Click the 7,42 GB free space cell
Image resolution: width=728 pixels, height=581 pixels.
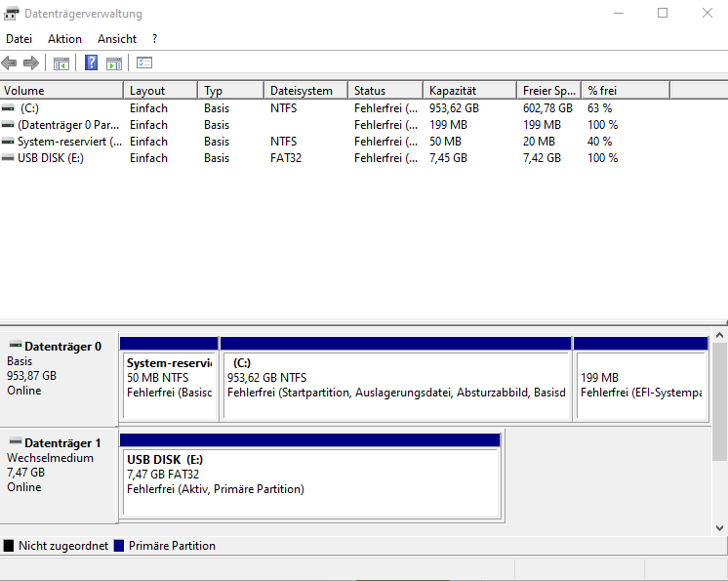click(x=542, y=158)
